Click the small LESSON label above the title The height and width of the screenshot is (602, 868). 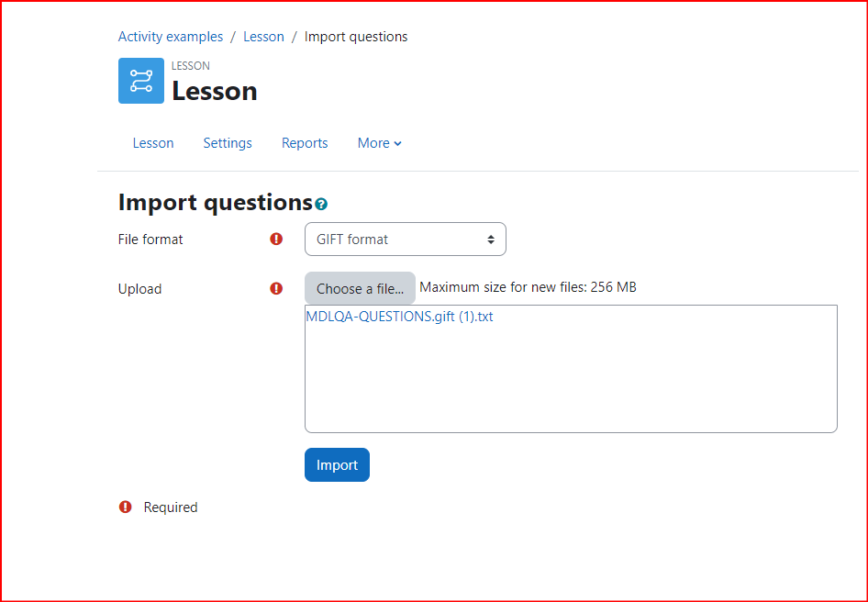point(191,66)
